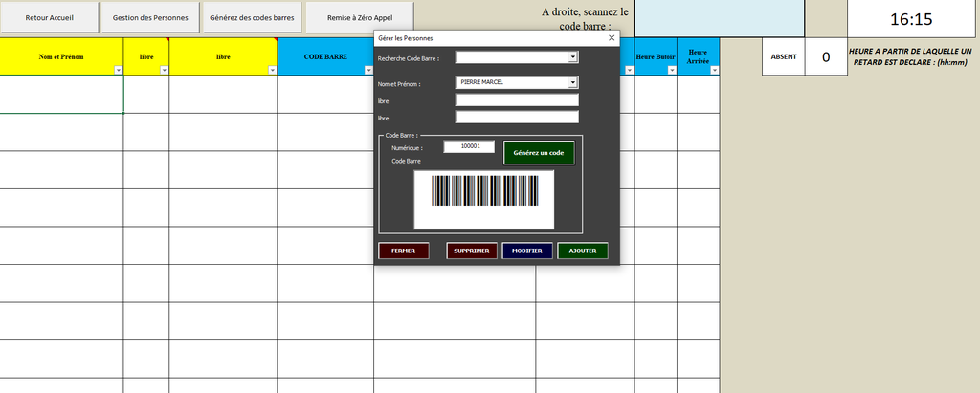Click the Nom et Prénom column header
This screenshot has width=980, height=393.
pos(61,56)
